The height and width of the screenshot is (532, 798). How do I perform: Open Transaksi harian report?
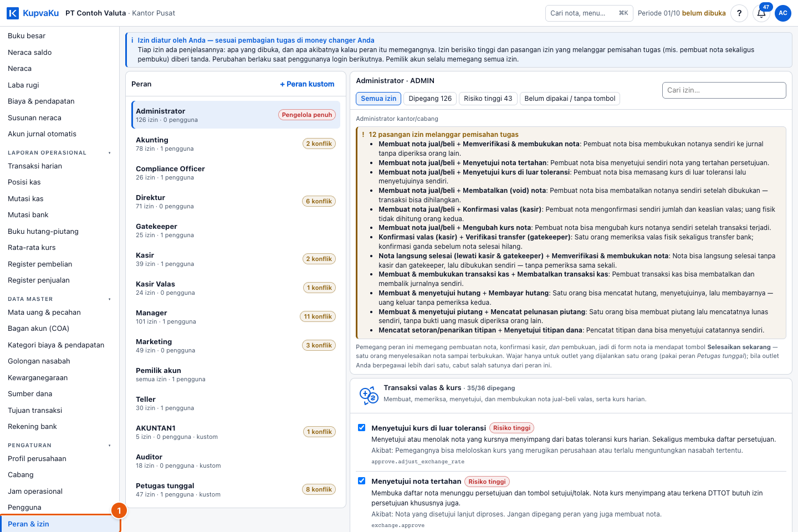click(59, 166)
